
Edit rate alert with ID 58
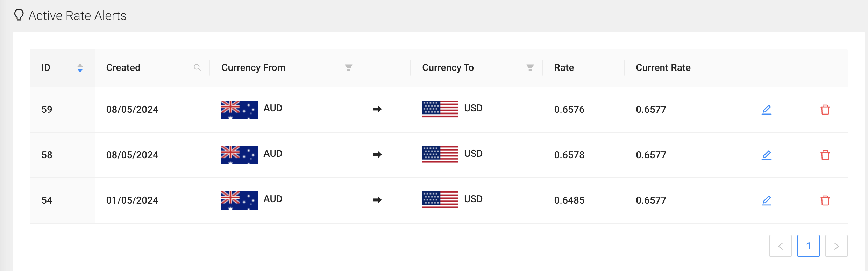click(766, 155)
